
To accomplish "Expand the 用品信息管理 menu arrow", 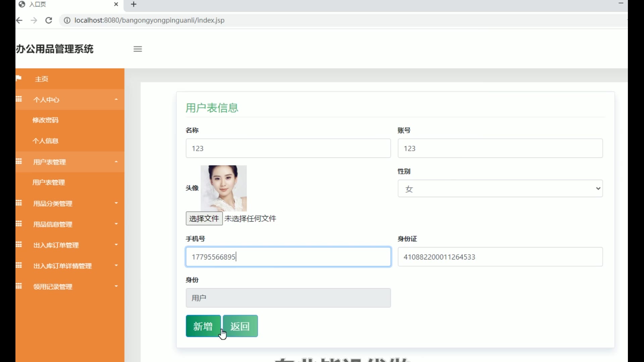I will click(x=116, y=224).
